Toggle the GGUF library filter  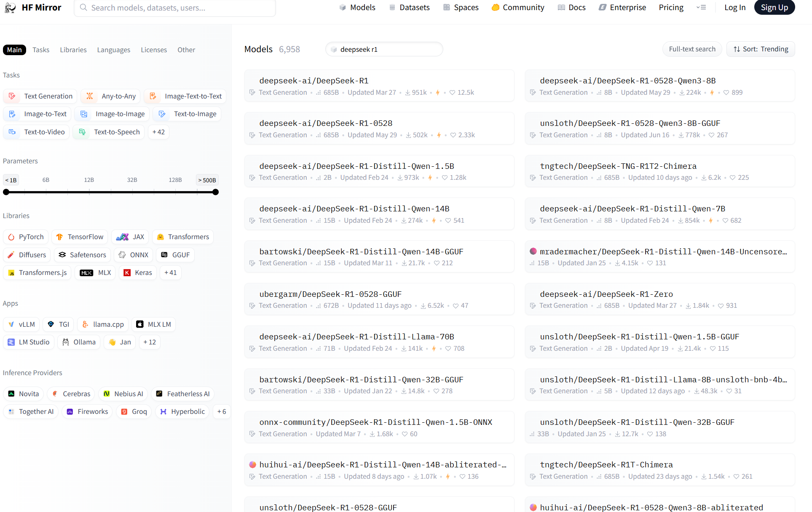175,255
